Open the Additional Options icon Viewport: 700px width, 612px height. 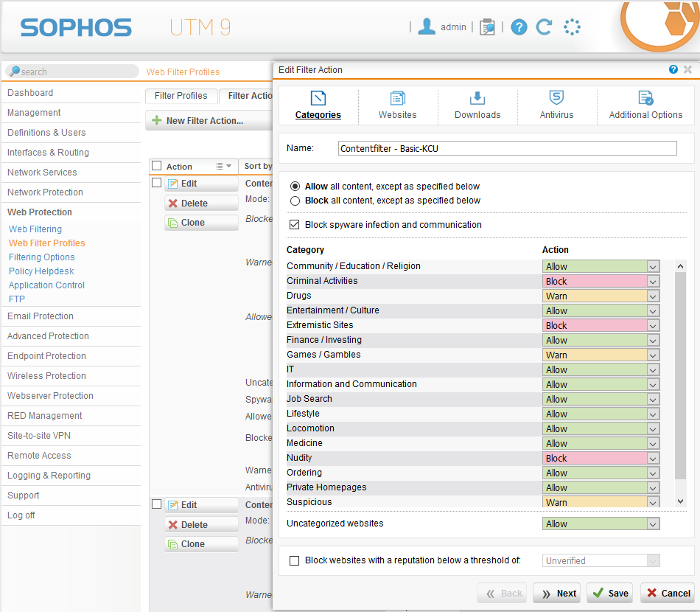[645, 98]
